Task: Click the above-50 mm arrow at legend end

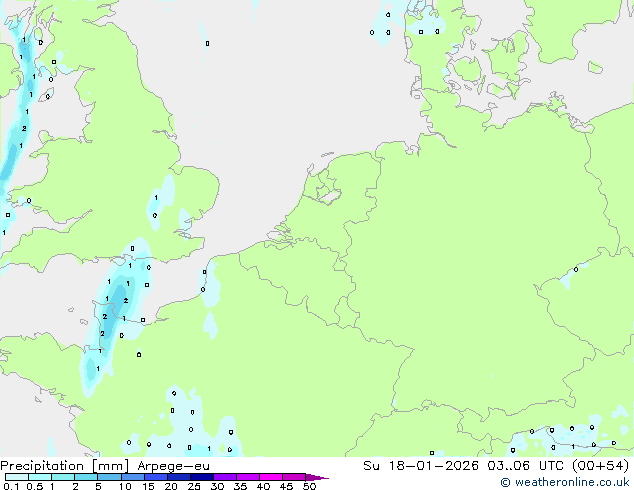Action: [317, 477]
